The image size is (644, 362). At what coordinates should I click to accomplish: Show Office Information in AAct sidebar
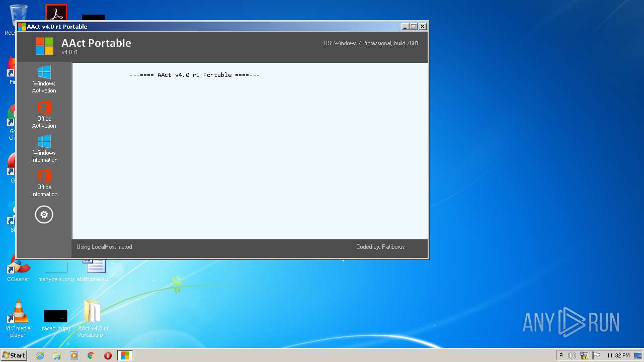pos(44,183)
